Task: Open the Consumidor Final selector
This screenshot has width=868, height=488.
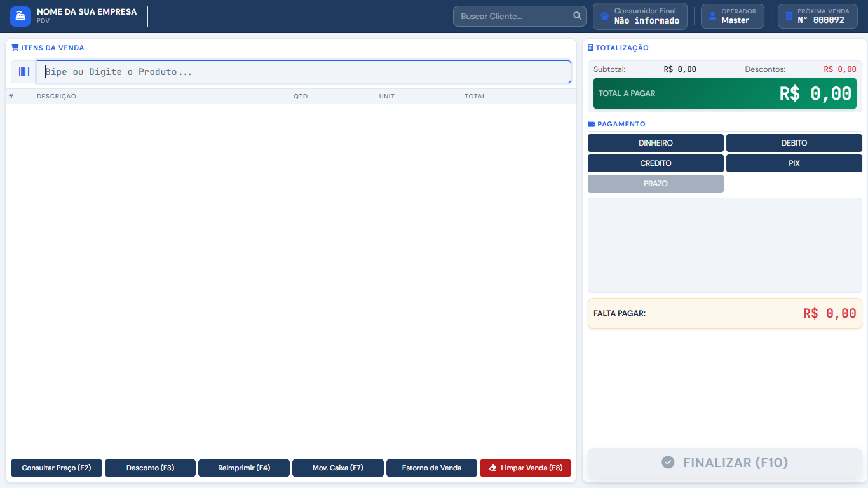Action: coord(640,16)
